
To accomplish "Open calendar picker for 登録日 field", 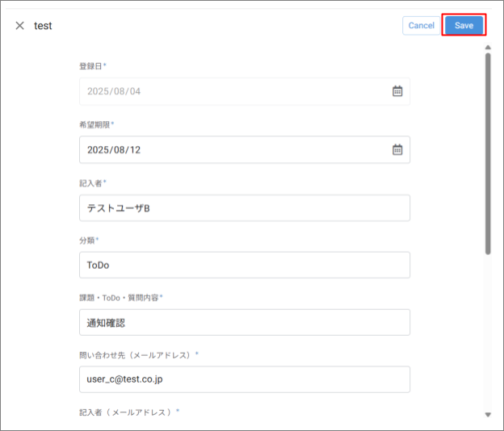I will pyautogui.click(x=397, y=91).
